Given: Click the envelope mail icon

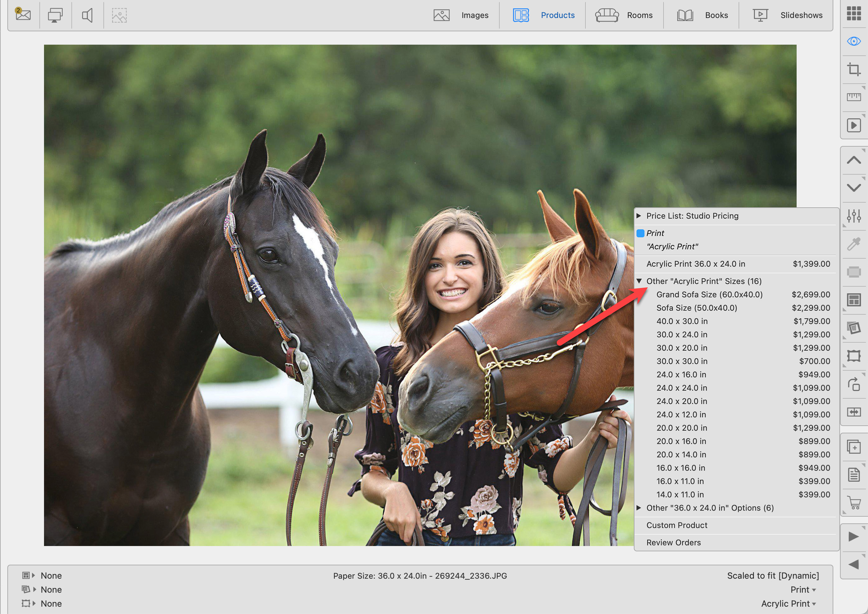Looking at the screenshot, I should [23, 15].
